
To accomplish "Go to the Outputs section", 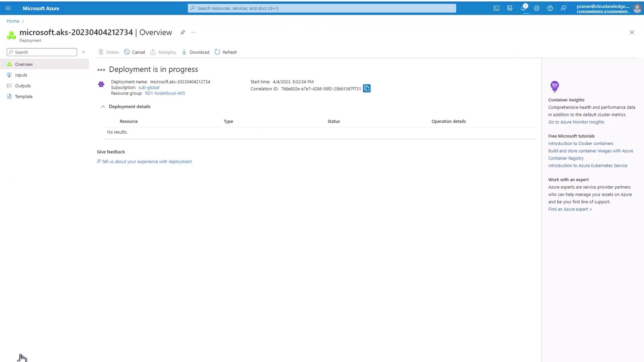I will click(x=22, y=86).
